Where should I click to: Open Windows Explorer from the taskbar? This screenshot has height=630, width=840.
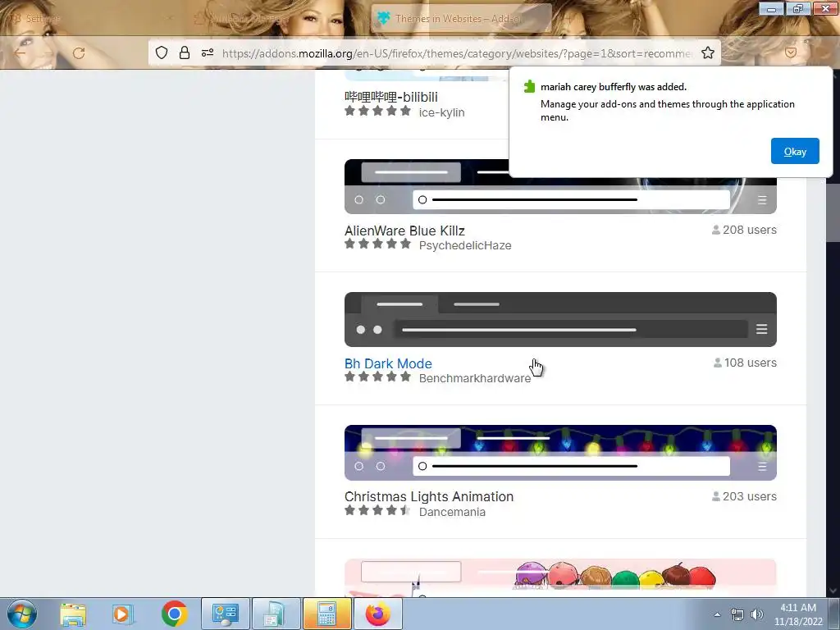tap(73, 614)
